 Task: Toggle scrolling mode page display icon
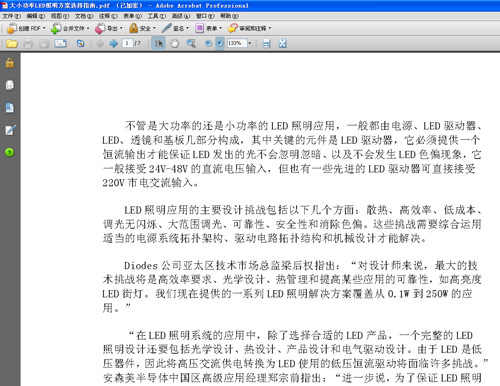[267, 43]
